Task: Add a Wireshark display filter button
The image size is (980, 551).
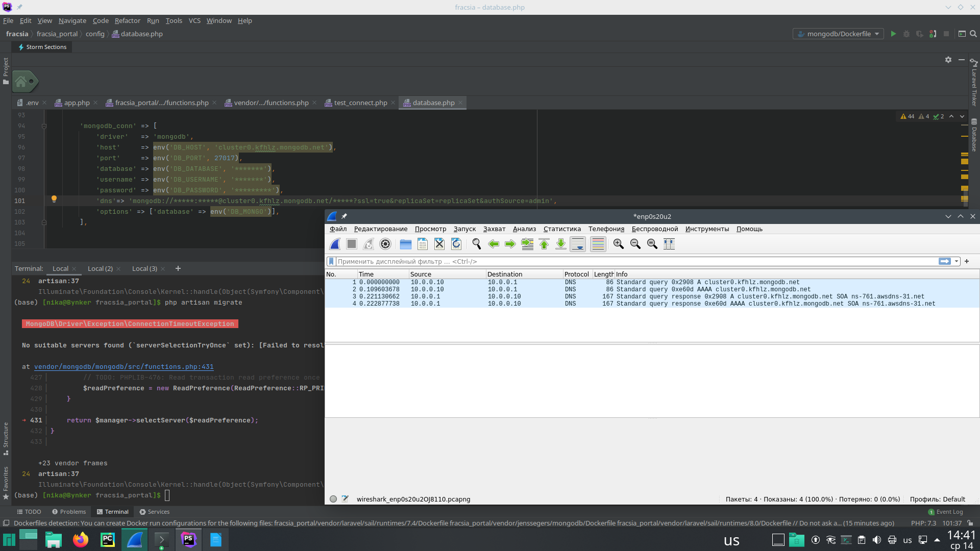Action: (967, 262)
